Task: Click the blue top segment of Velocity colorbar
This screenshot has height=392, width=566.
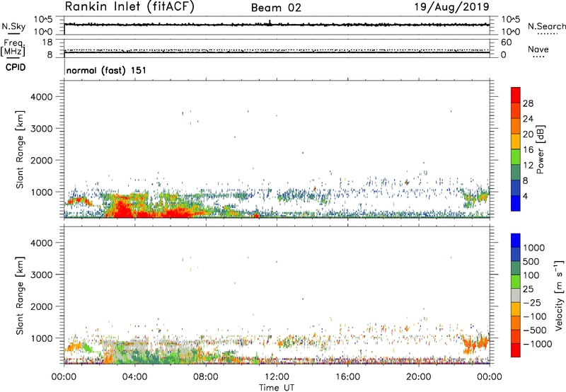Action: pos(516,241)
